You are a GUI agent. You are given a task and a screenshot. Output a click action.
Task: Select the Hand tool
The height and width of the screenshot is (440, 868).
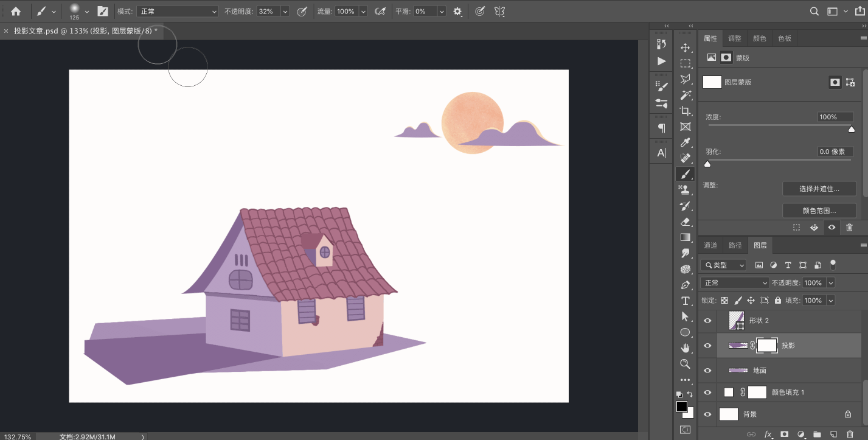pyautogui.click(x=686, y=348)
